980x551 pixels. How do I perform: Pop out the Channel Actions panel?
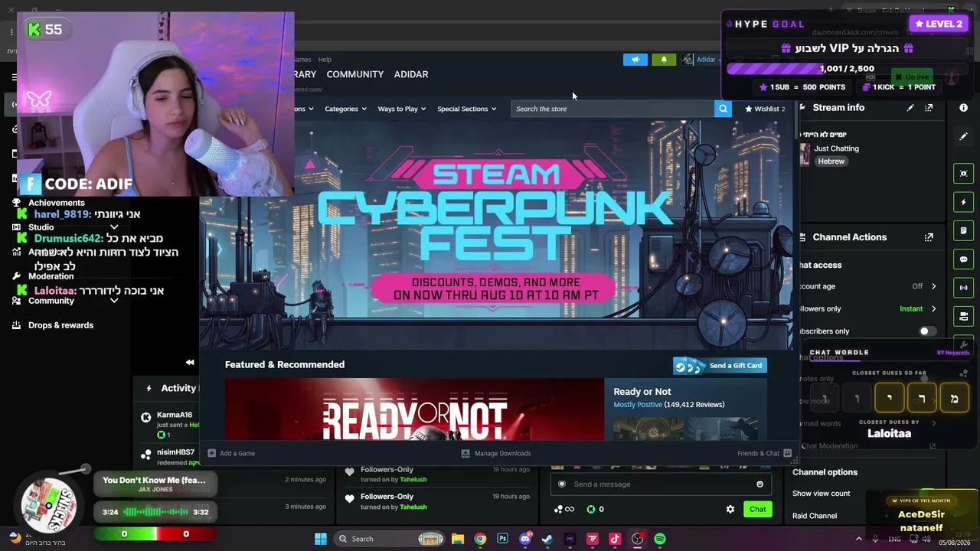[929, 237]
